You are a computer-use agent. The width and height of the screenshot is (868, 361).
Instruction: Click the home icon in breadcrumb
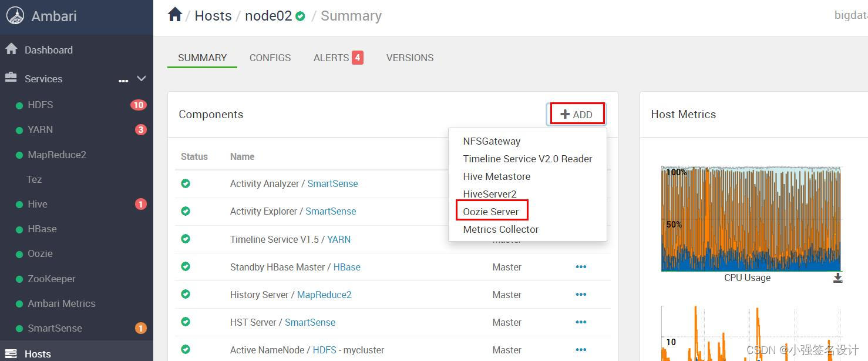(x=174, y=15)
